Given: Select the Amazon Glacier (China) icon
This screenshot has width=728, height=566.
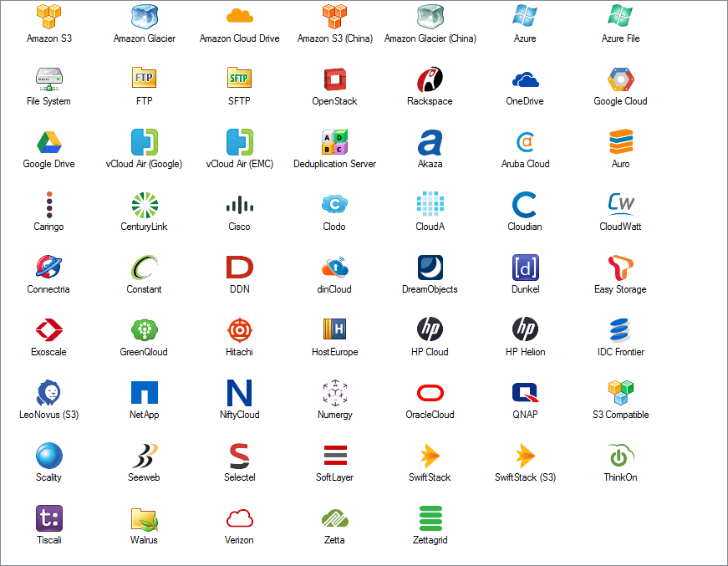Looking at the screenshot, I should tap(430, 16).
